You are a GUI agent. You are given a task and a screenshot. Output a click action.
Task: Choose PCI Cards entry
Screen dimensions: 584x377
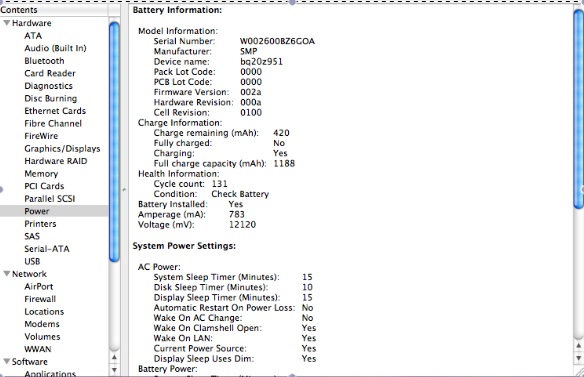pos(44,186)
